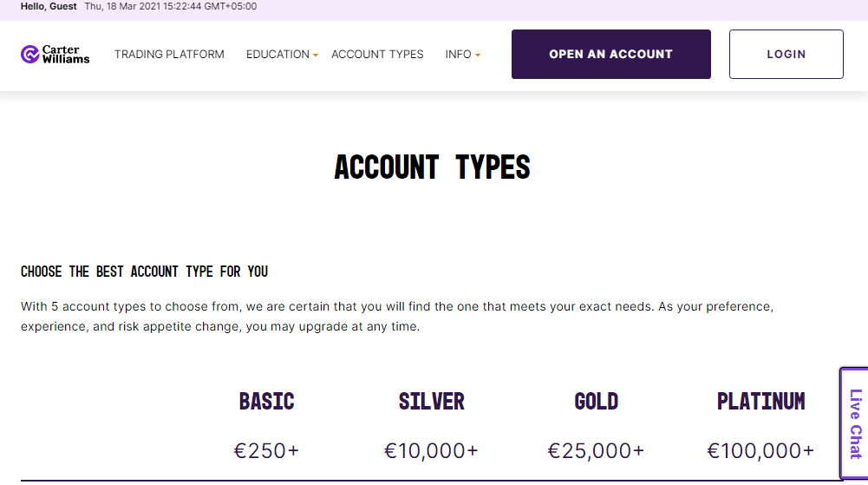868x485 pixels.
Task: Click the Carter Williams logo icon
Action: 30,55
